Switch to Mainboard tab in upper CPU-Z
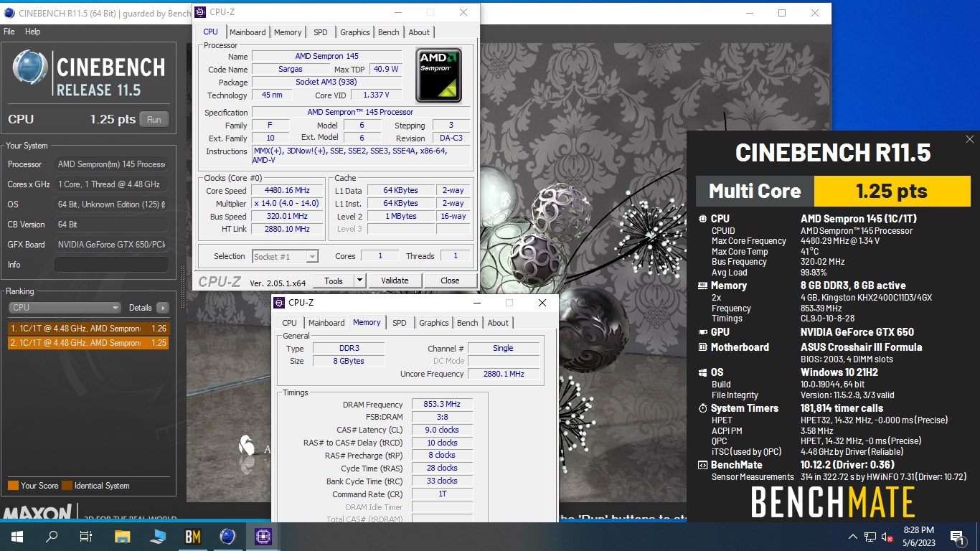 pos(248,32)
